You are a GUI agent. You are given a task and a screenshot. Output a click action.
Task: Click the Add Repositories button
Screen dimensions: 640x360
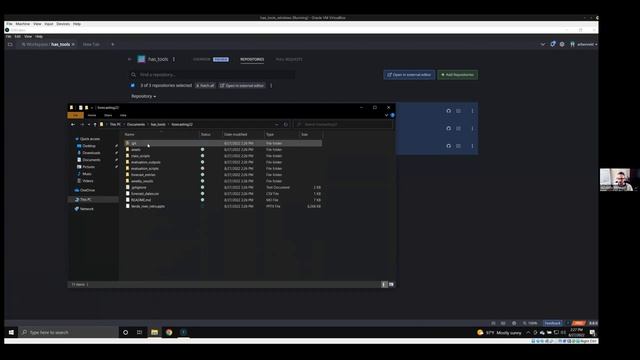click(458, 75)
